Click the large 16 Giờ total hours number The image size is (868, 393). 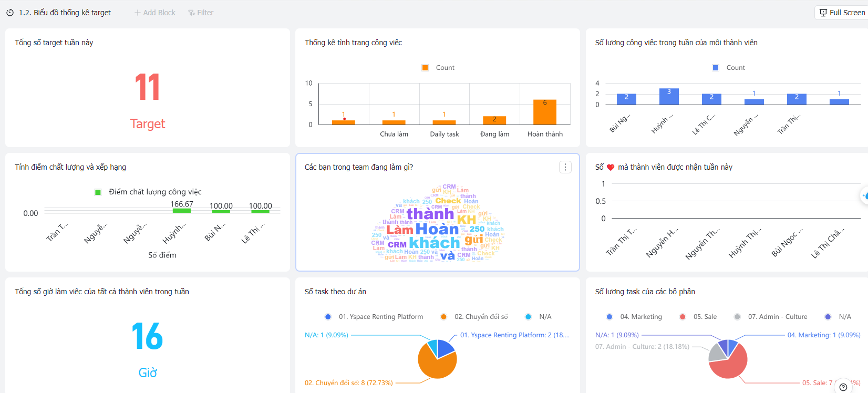tap(147, 336)
